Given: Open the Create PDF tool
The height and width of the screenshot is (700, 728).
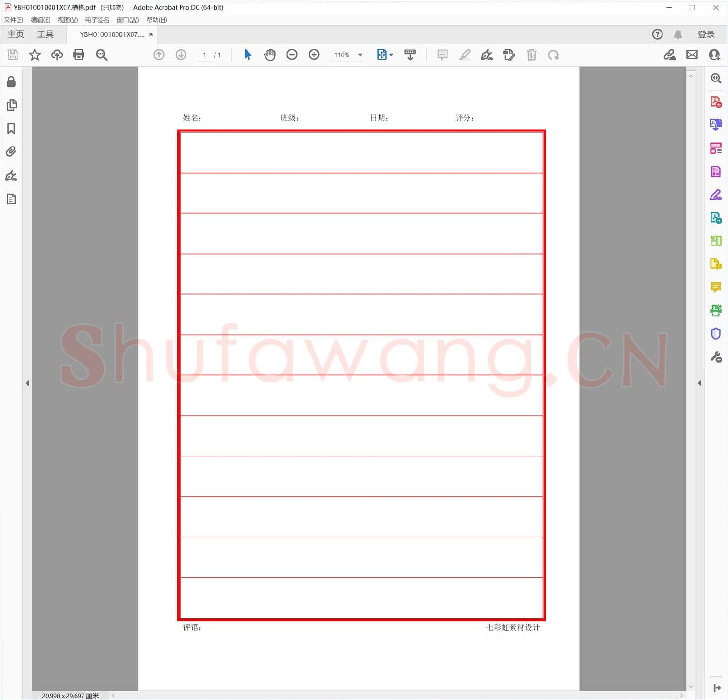Looking at the screenshot, I should (x=716, y=101).
